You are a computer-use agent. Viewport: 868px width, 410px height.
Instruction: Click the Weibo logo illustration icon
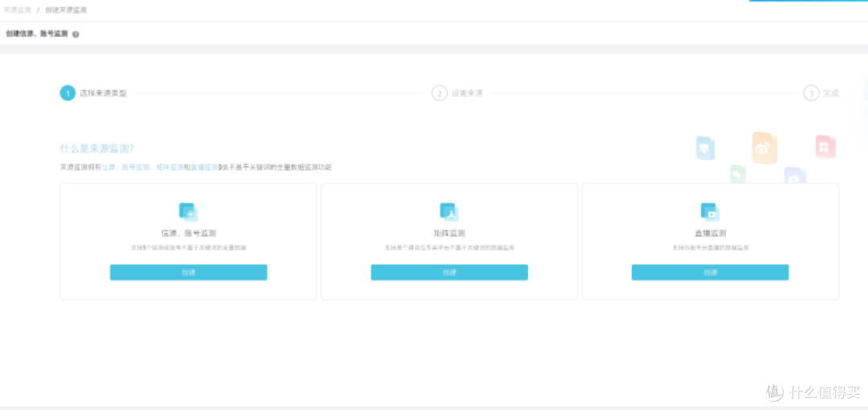764,147
